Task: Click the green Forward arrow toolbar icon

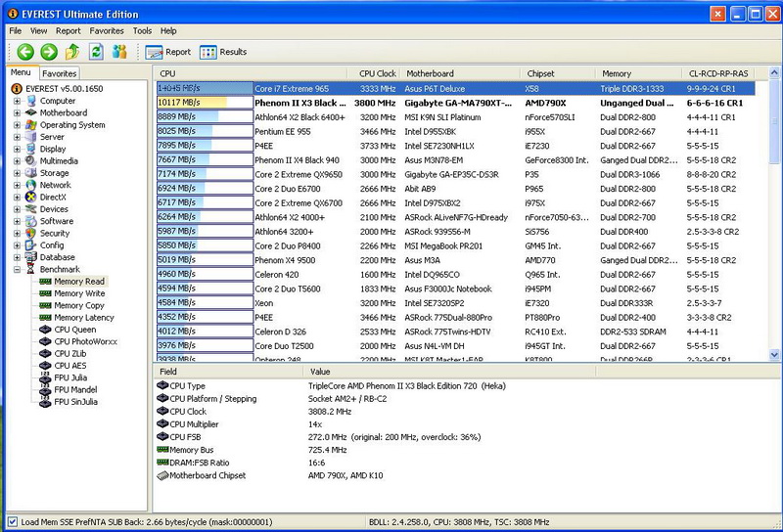Action: coord(49,52)
